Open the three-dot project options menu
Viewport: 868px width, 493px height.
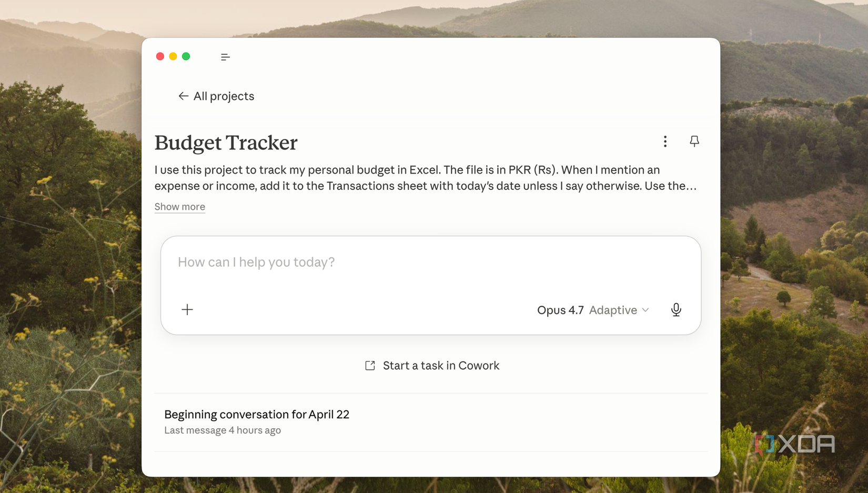pos(665,141)
